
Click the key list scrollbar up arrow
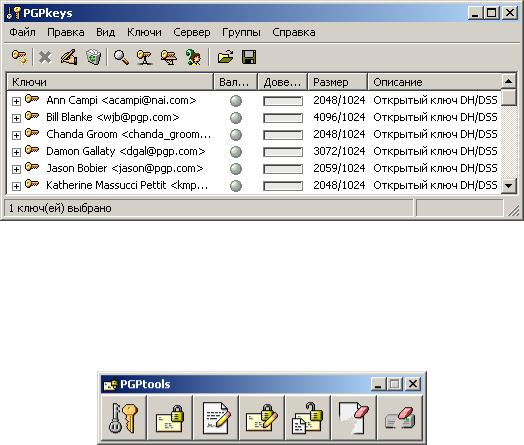509,82
